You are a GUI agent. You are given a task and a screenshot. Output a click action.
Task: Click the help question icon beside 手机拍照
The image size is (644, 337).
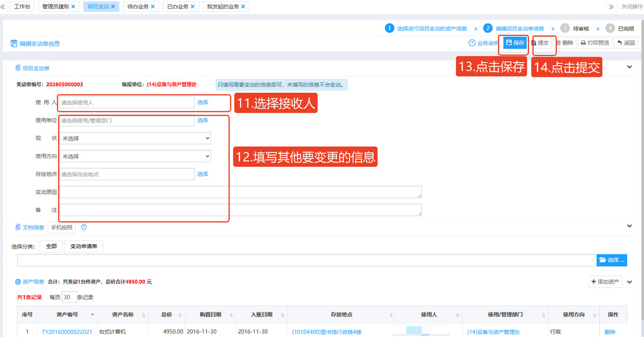[84, 227]
